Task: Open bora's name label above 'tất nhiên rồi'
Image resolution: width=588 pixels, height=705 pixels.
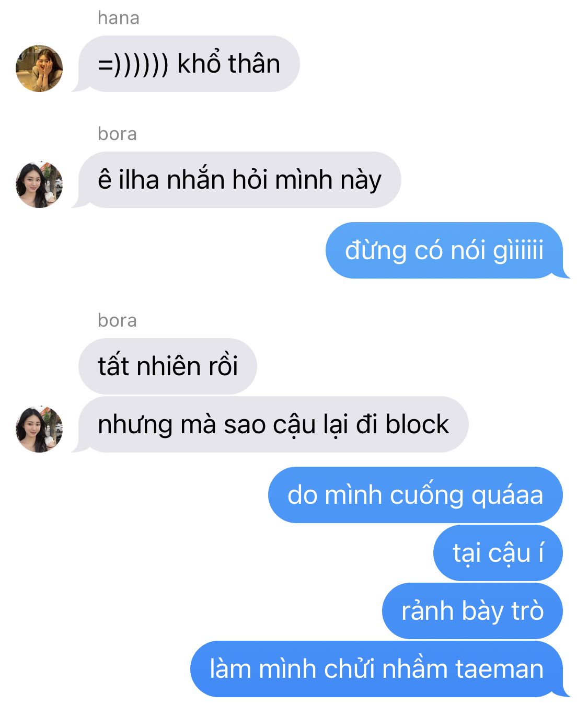Action: [117, 320]
